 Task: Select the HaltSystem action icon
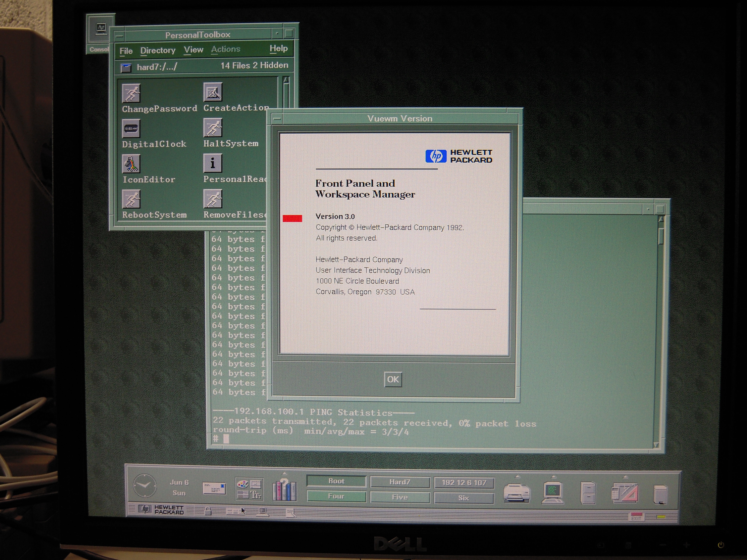tap(213, 128)
